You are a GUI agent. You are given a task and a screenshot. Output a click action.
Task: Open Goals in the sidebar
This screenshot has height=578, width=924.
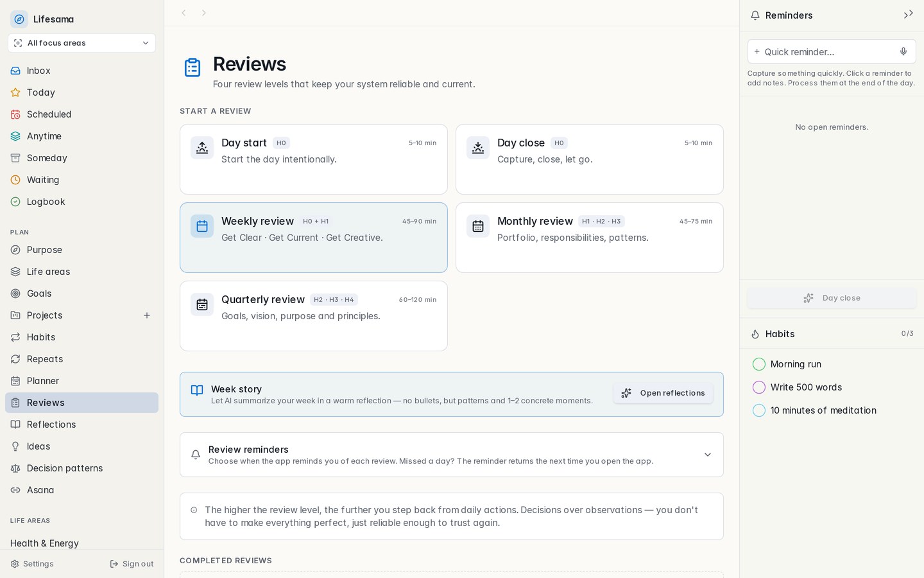(x=81, y=293)
